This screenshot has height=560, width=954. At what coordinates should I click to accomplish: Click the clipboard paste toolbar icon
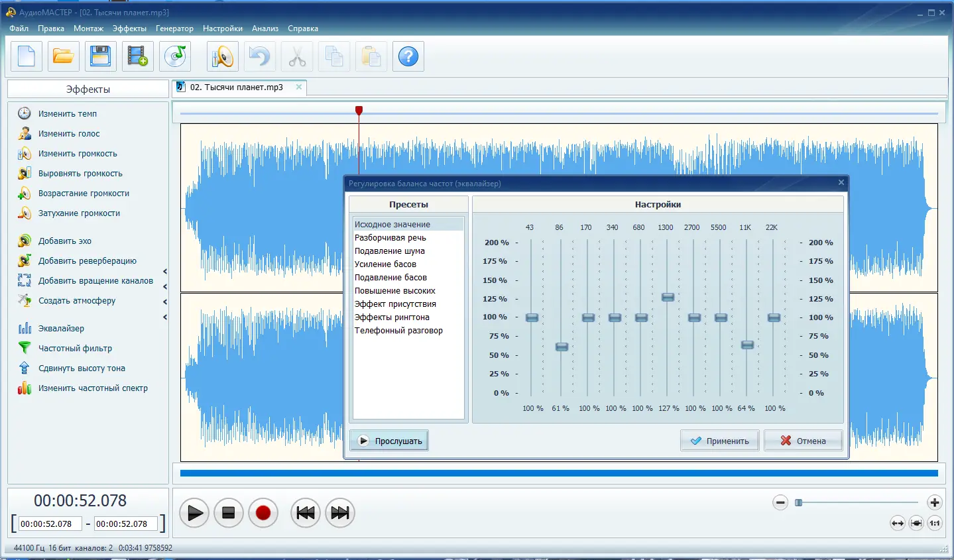click(x=371, y=56)
